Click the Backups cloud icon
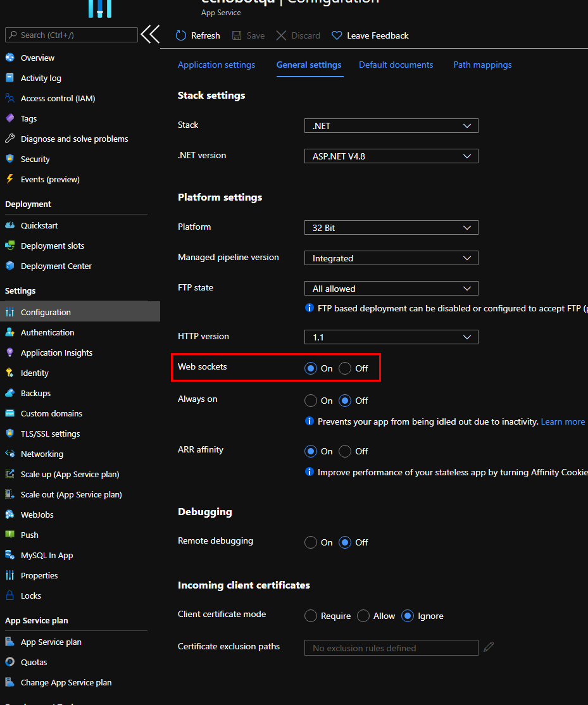 pos(10,393)
